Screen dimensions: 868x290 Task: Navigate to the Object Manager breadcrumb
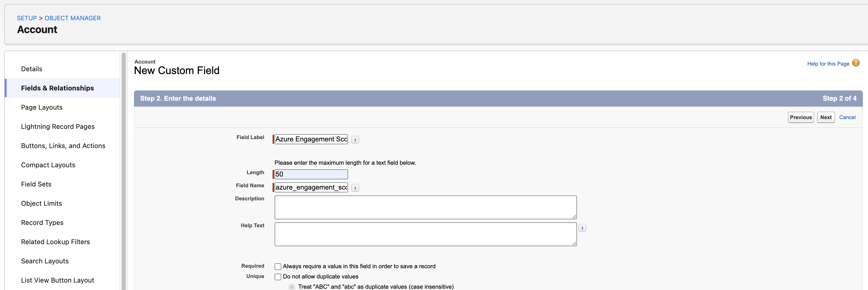click(x=72, y=18)
